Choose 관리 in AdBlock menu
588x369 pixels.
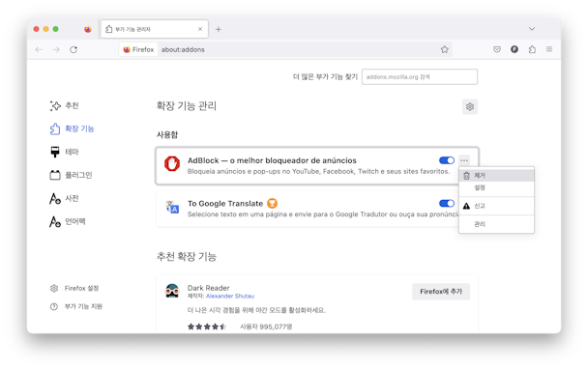[496, 224]
